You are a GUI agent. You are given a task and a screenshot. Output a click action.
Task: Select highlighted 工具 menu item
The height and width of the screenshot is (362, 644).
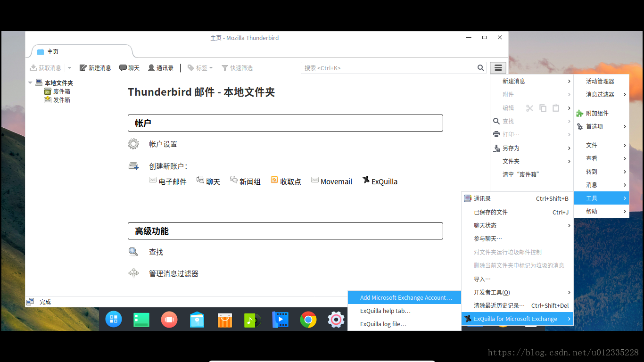click(x=601, y=198)
